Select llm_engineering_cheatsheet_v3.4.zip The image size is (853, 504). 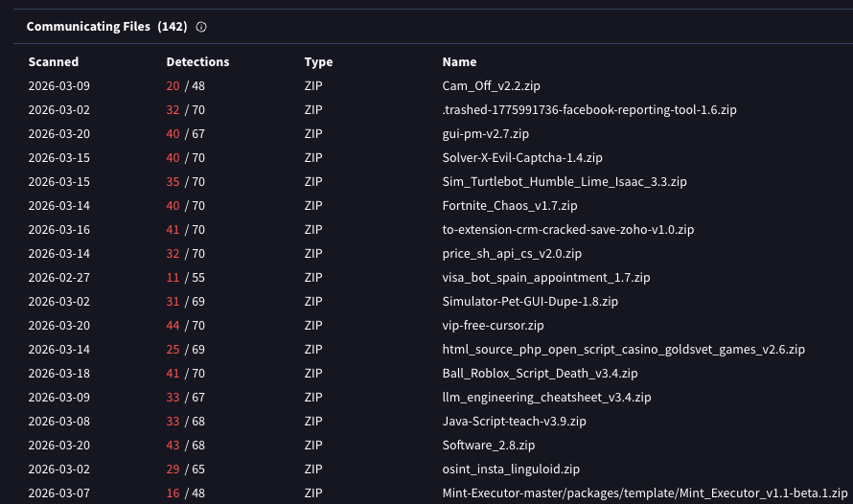coord(546,398)
